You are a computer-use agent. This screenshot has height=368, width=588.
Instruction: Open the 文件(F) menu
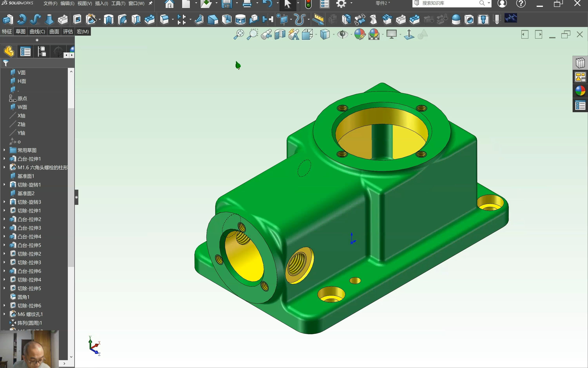50,3
